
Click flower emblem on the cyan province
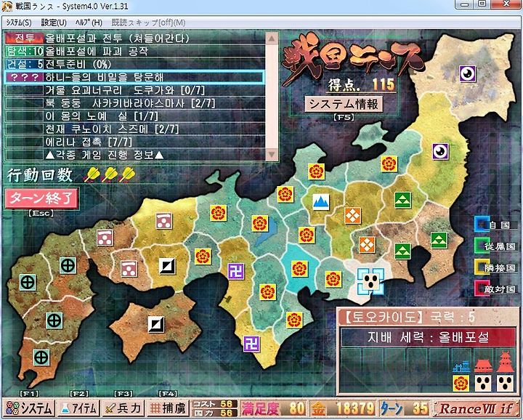click(299, 269)
